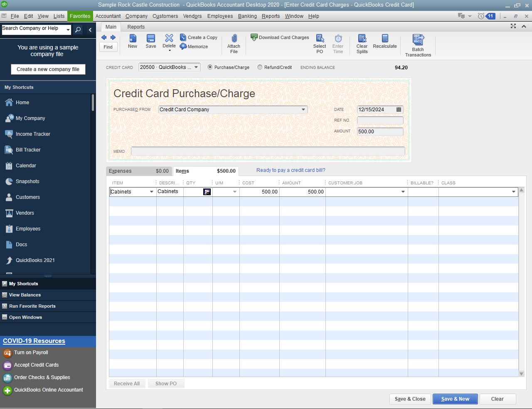The height and width of the screenshot is (409, 532).
Task: Open the date calendar picker icon
Action: pos(399,110)
